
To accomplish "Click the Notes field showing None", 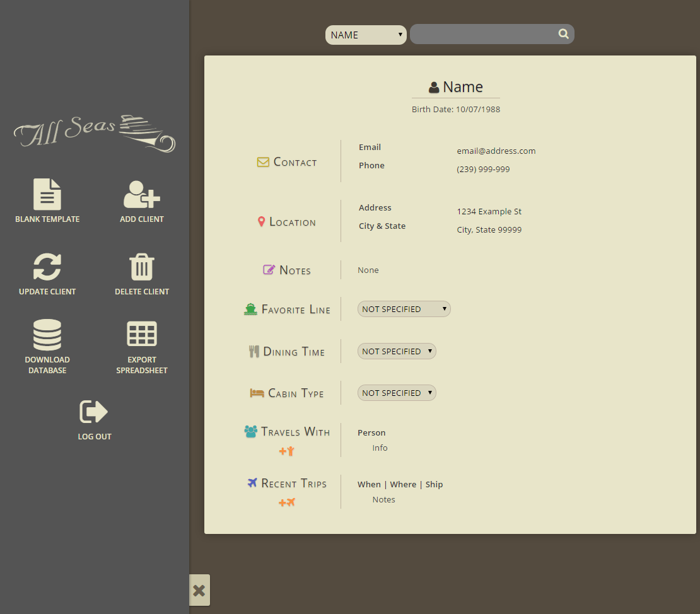I will tap(368, 270).
